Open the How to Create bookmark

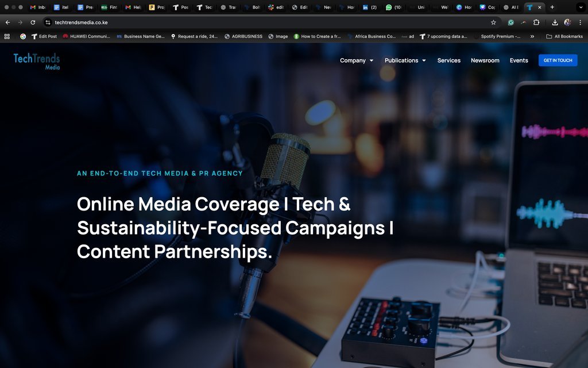[317, 36]
